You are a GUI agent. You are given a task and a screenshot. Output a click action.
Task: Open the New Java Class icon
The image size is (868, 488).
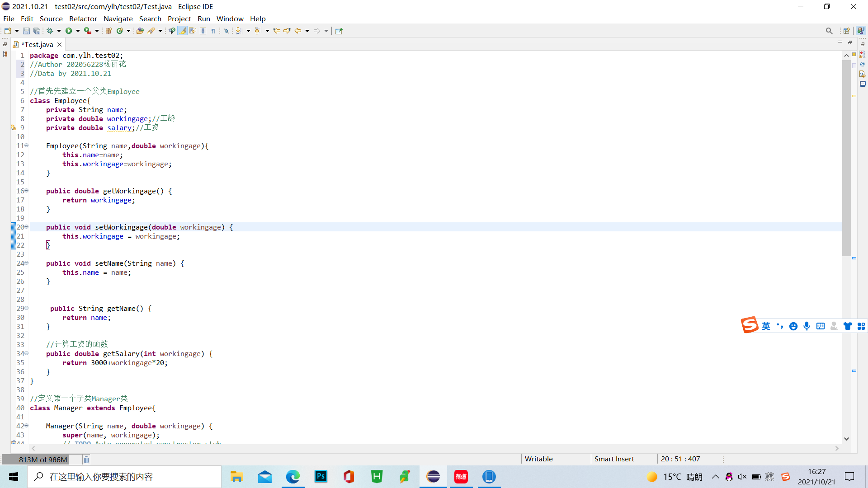click(x=120, y=31)
